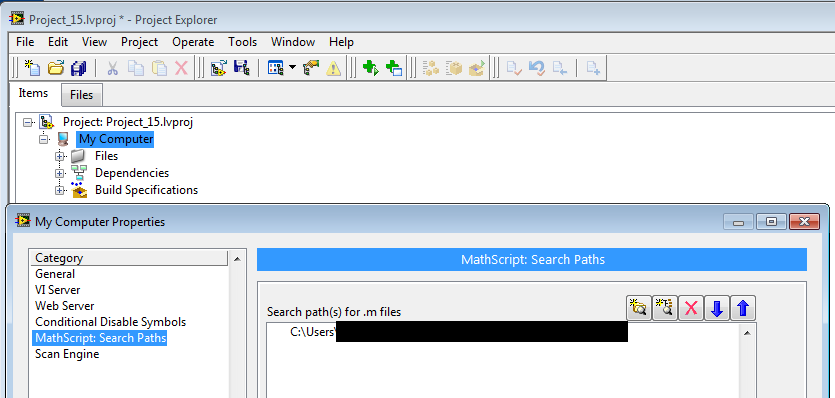Click the document with left arrow icon
Screen dimensions: 835x398
click(x=560, y=68)
